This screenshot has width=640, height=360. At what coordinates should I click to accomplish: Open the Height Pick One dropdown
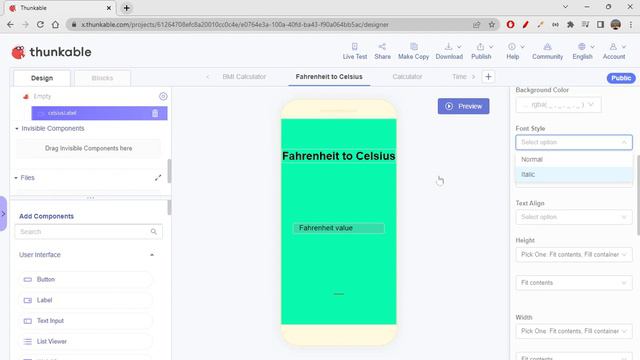point(574,255)
